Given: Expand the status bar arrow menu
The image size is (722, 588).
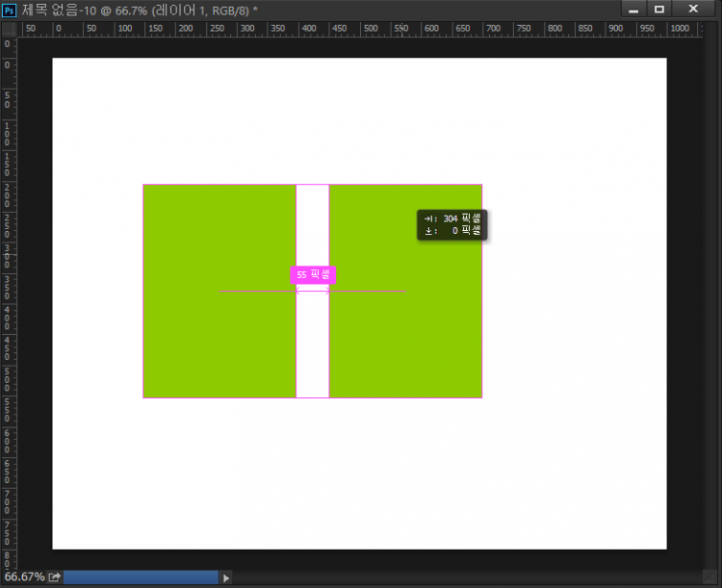Looking at the screenshot, I should click(226, 577).
